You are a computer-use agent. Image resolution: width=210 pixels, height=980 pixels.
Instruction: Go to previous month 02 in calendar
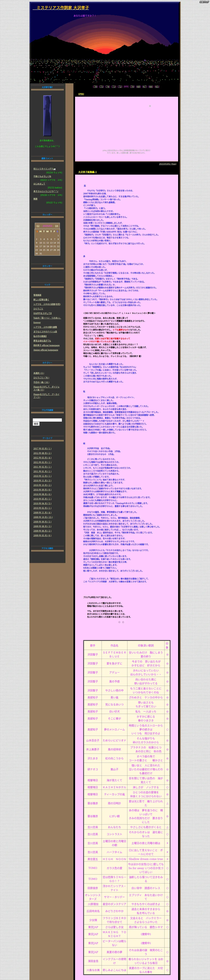pos(38,226)
